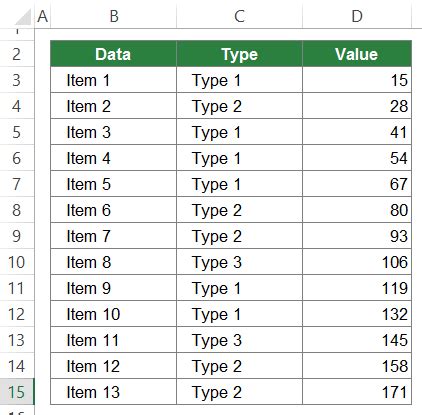Select column C header
The height and width of the screenshot is (415, 422).
click(239, 16)
